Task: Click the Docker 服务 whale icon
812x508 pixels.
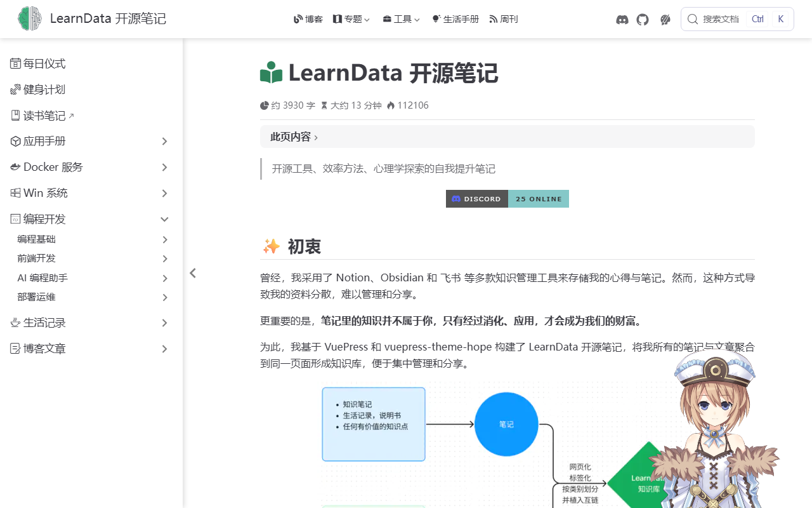Action: (15, 167)
